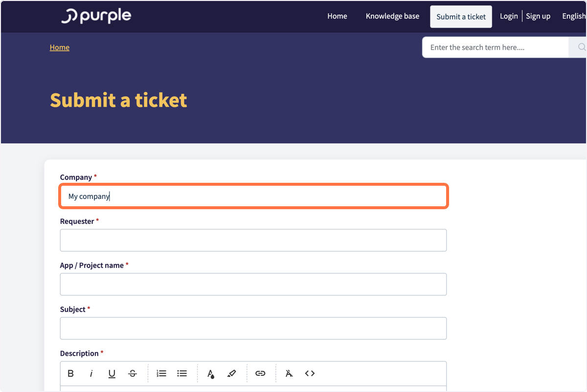The image size is (587, 392).
Task: Click the Submit a ticket heading
Action: [x=118, y=100]
